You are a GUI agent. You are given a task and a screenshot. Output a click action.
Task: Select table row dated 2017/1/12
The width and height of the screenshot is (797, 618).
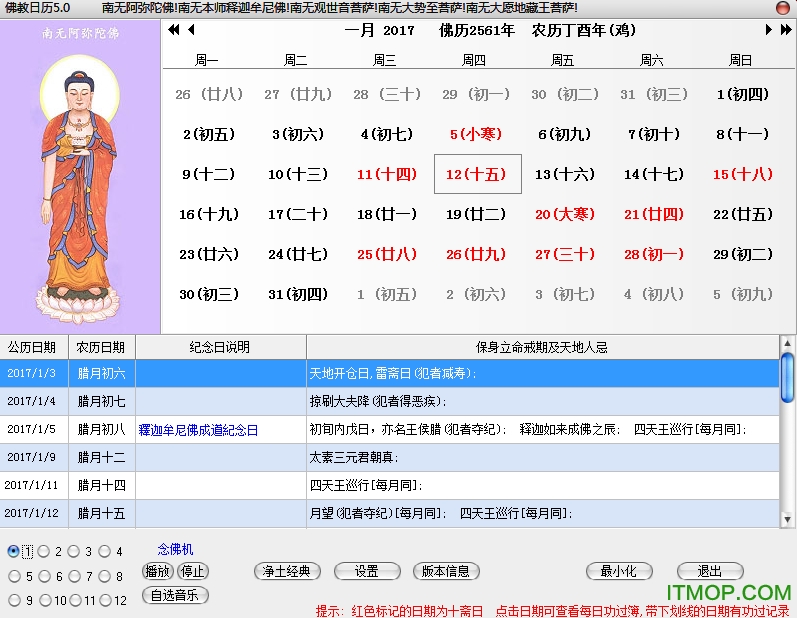(x=389, y=513)
